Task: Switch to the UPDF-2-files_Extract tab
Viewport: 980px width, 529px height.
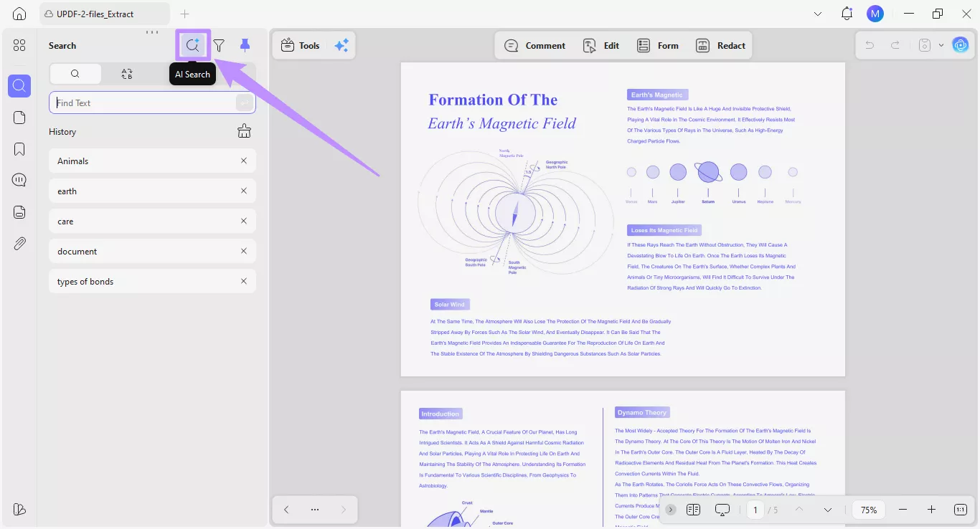Action: 105,14
